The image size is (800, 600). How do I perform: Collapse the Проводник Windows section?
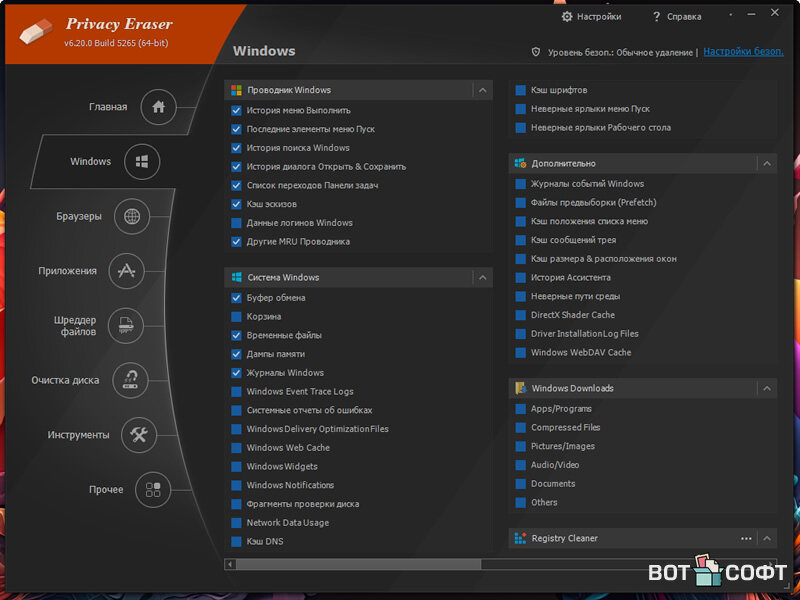pos(483,90)
